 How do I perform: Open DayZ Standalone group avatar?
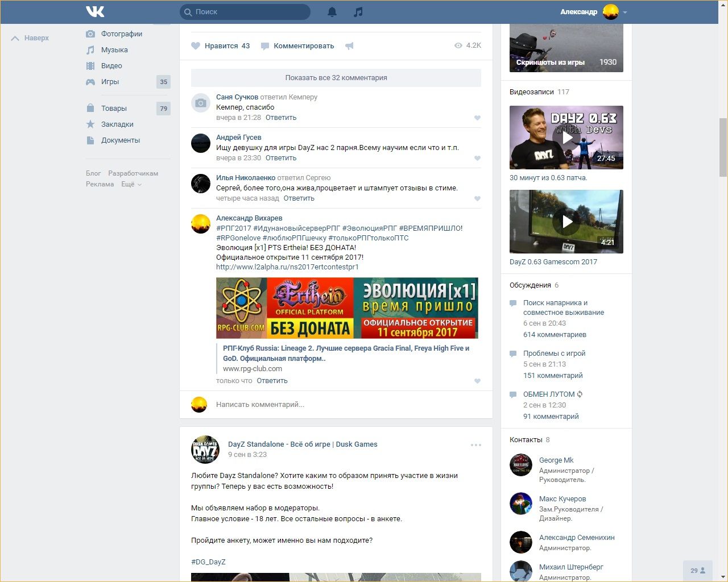(205, 450)
